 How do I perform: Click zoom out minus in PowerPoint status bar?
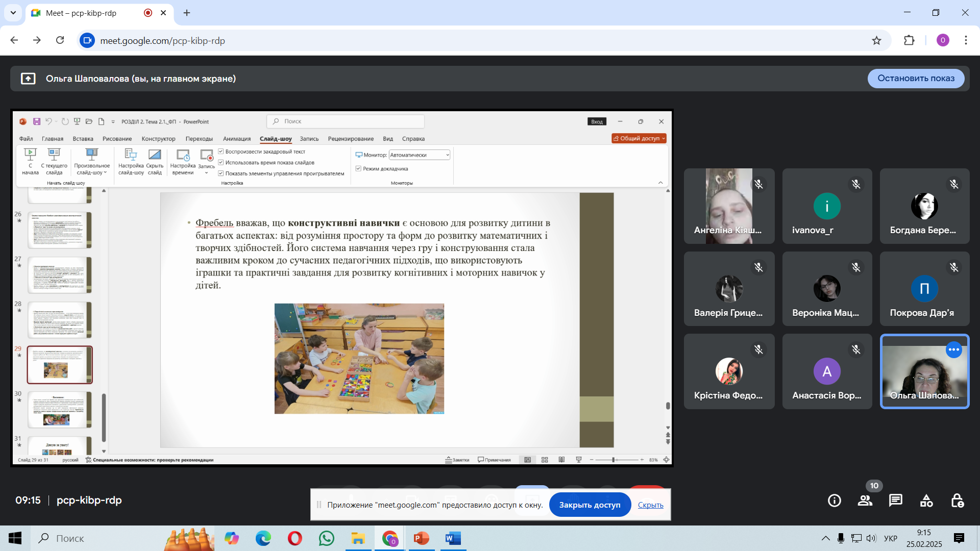coord(592,460)
